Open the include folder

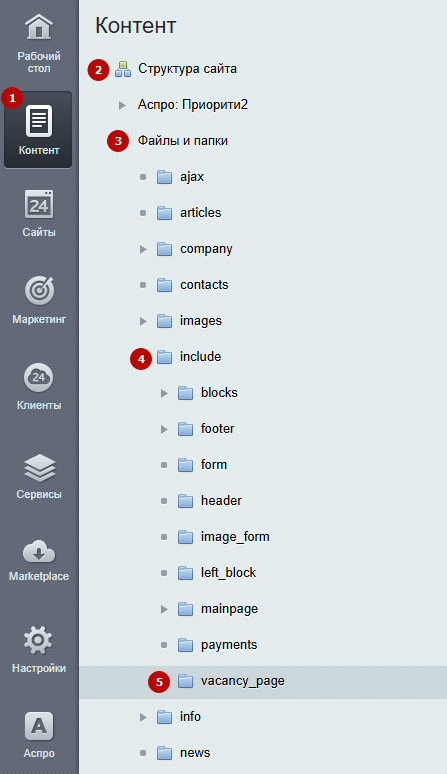[x=200, y=356]
